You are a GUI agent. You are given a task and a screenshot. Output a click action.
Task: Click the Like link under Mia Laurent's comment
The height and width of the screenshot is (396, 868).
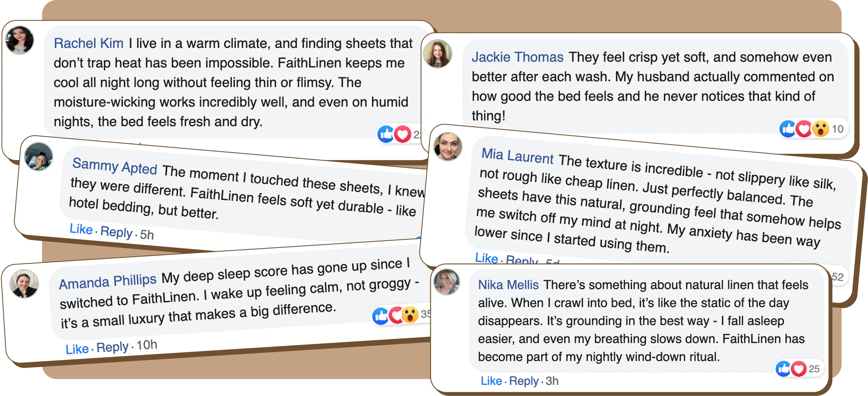point(486,258)
